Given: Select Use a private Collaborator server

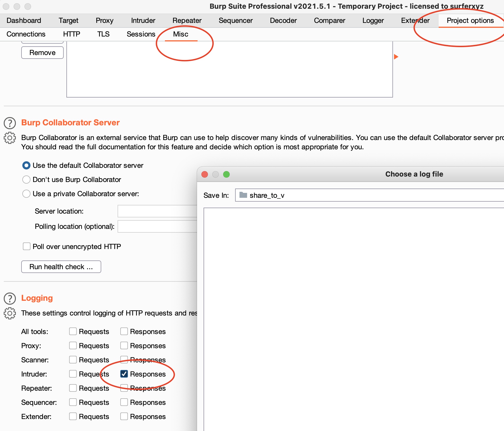Looking at the screenshot, I should click(26, 194).
